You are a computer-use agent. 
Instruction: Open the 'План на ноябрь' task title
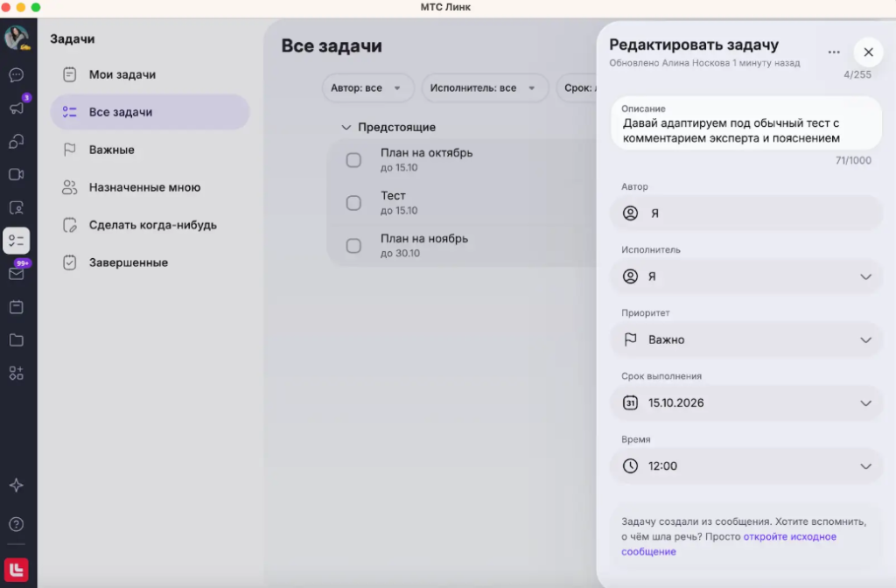(424, 238)
